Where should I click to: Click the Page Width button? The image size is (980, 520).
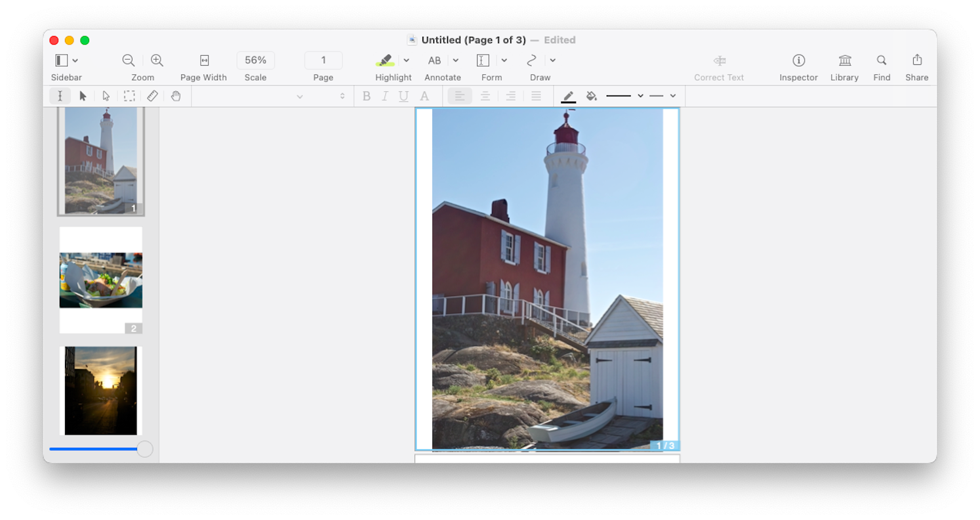coord(203,60)
